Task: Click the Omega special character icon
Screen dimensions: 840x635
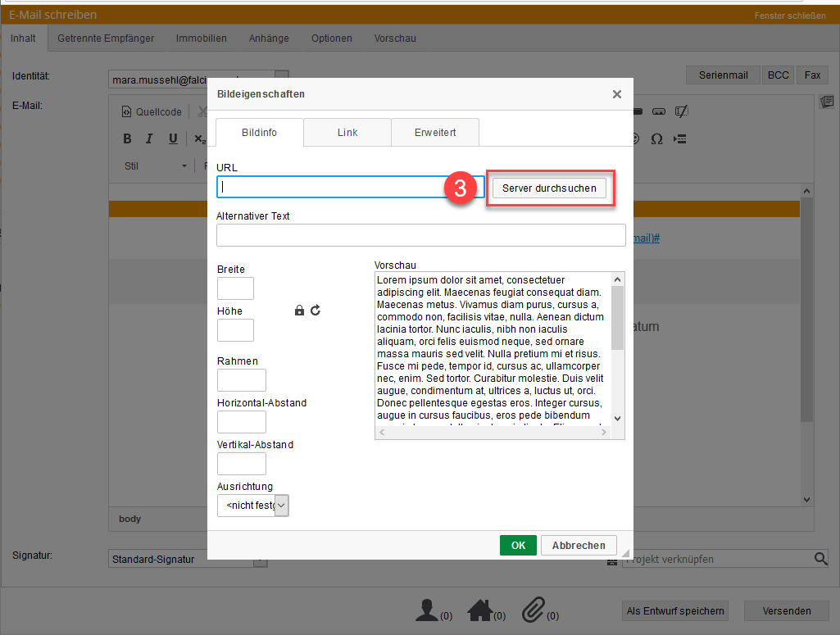Action: [x=656, y=138]
